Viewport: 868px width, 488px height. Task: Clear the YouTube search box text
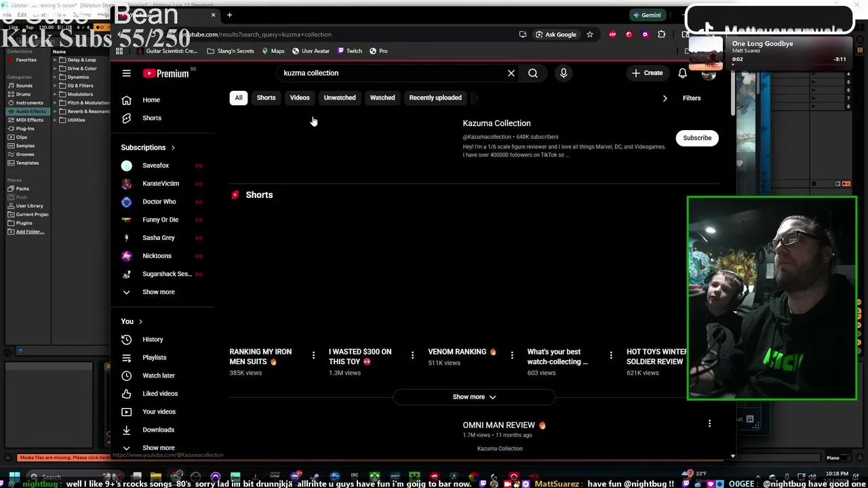pos(511,73)
